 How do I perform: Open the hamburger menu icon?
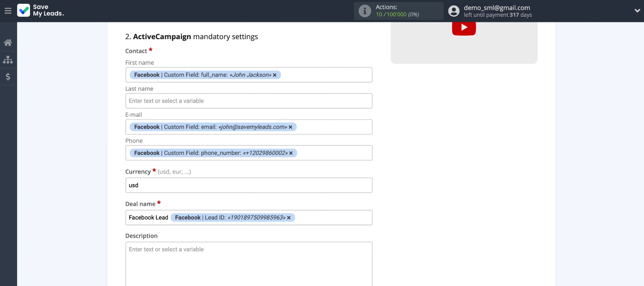(x=8, y=10)
